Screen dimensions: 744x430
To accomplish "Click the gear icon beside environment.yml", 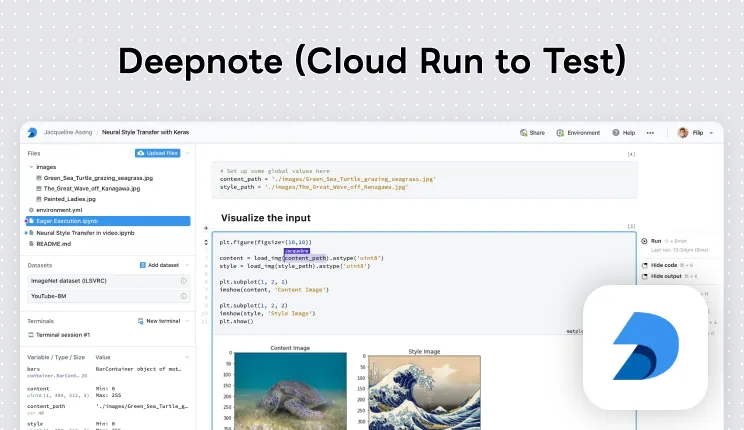I will pos(31,210).
